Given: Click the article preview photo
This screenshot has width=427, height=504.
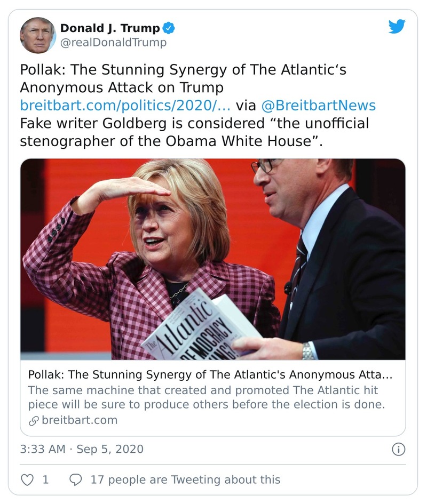Looking at the screenshot, I should pyautogui.click(x=213, y=259).
